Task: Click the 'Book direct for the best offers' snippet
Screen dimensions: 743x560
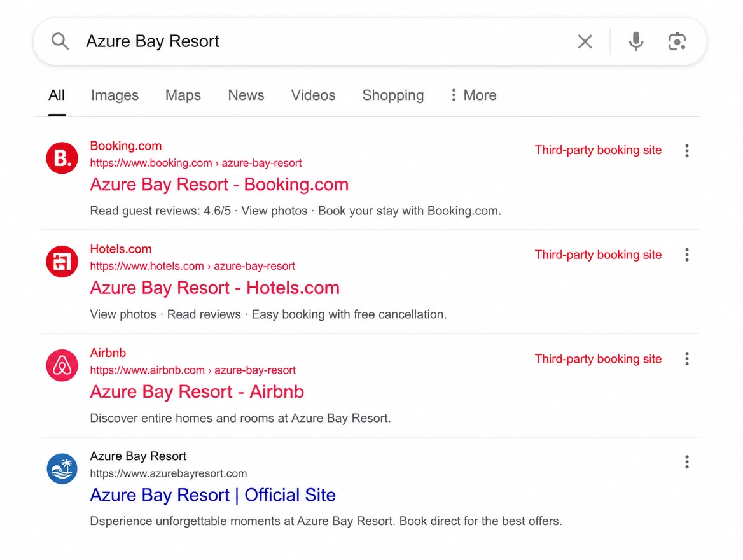Action: [x=480, y=521]
